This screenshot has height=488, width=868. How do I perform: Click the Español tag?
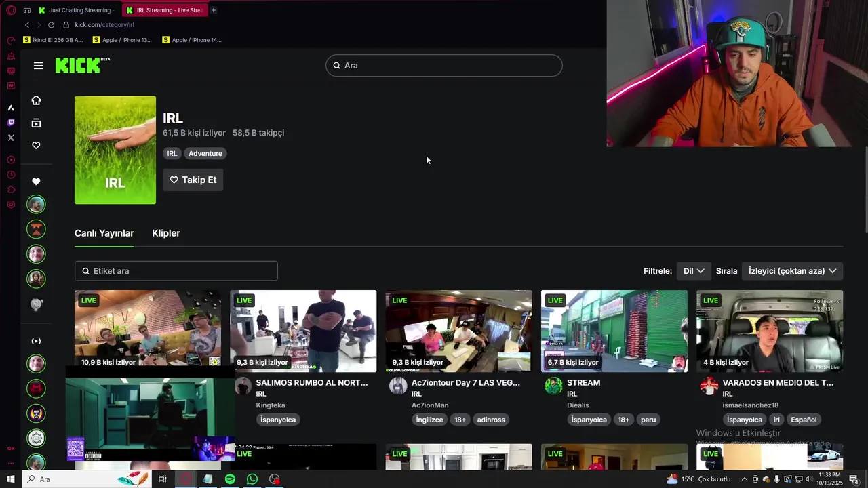(x=804, y=420)
